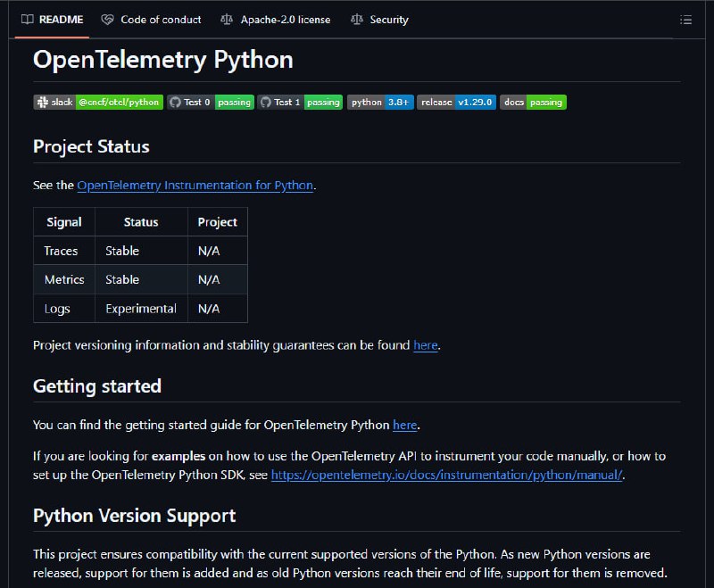Open the opentelemetry.io manual instrumentation URL
714x588 pixels.
pyautogui.click(x=447, y=476)
